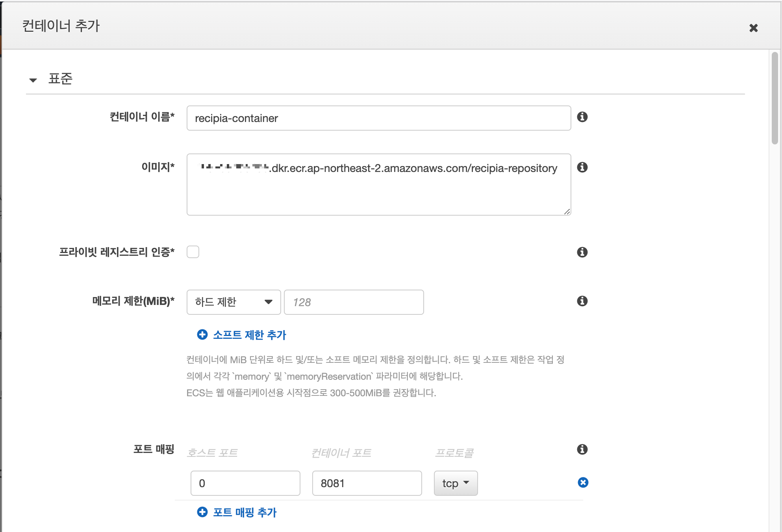Close the 컨테이너 추가 dialog
The height and width of the screenshot is (532, 782).
(x=753, y=28)
